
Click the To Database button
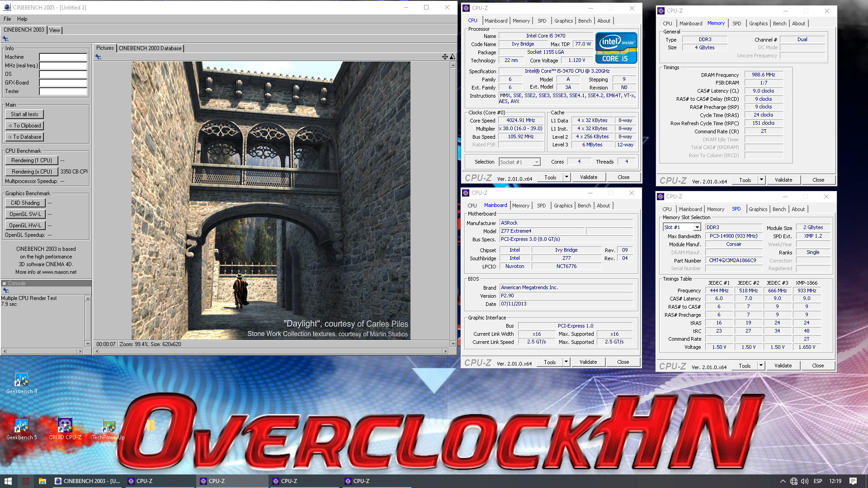coord(24,137)
